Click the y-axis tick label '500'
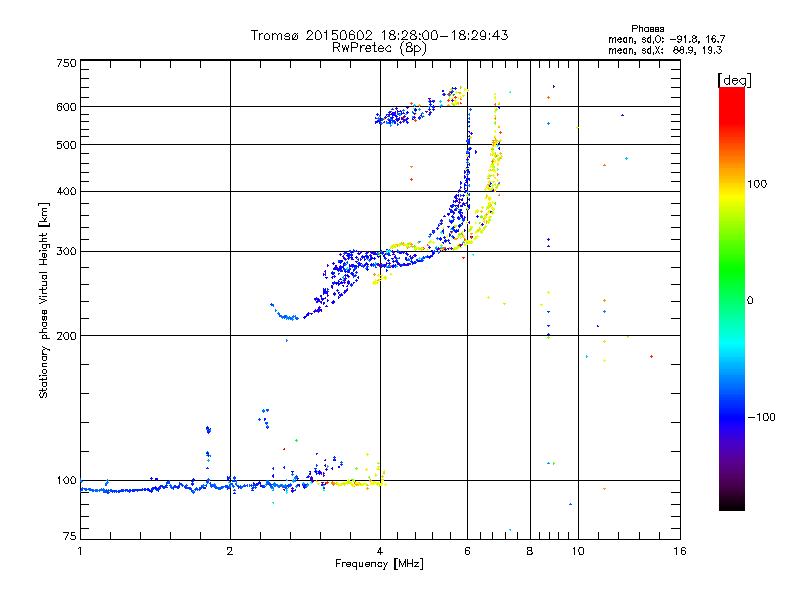The width and height of the screenshot is (800, 600). pyautogui.click(x=66, y=145)
